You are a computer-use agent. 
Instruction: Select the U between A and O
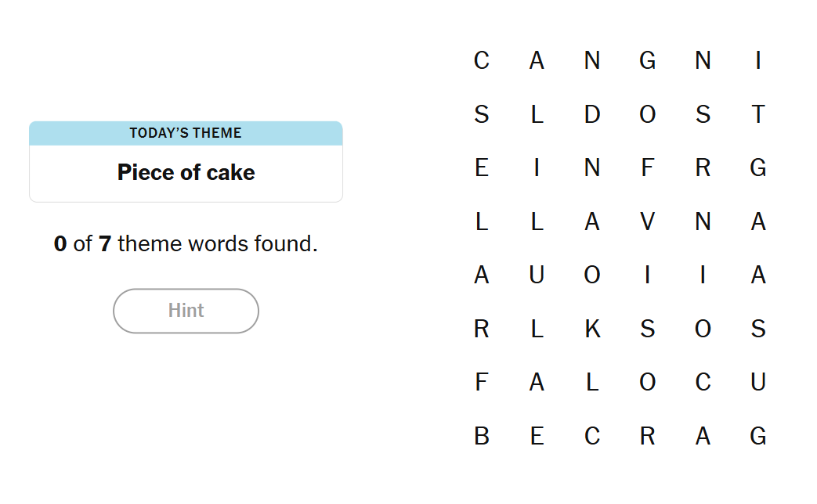click(537, 275)
